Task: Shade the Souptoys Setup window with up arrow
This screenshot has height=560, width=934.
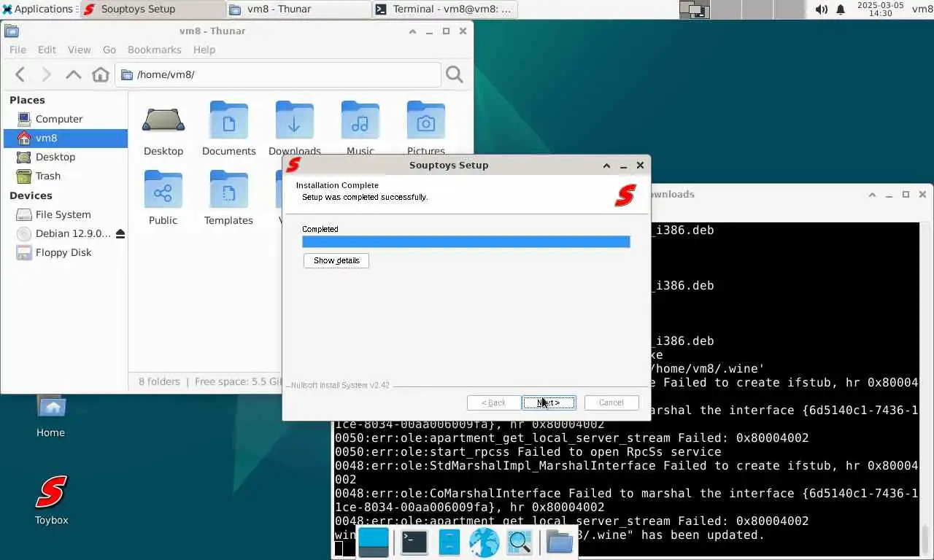Action: [606, 166]
